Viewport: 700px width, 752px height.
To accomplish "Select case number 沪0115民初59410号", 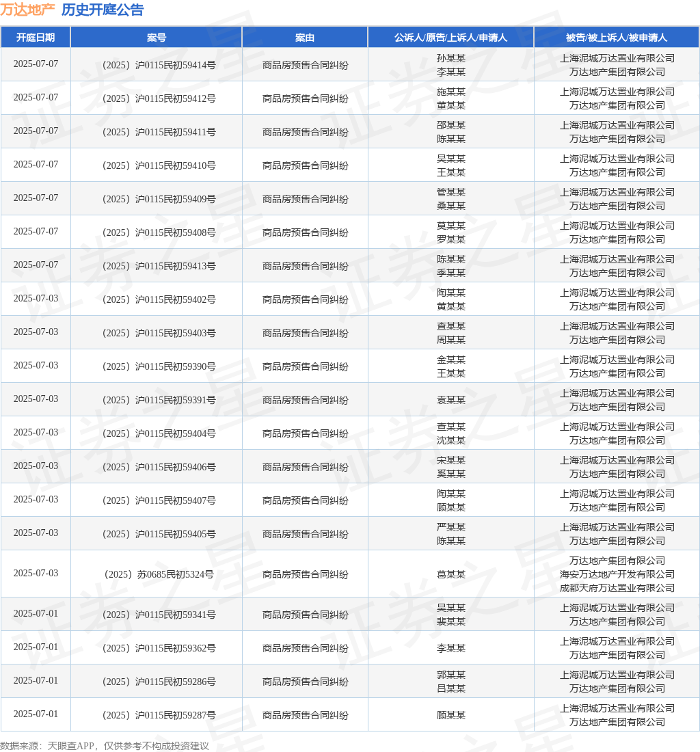I will point(159,165).
